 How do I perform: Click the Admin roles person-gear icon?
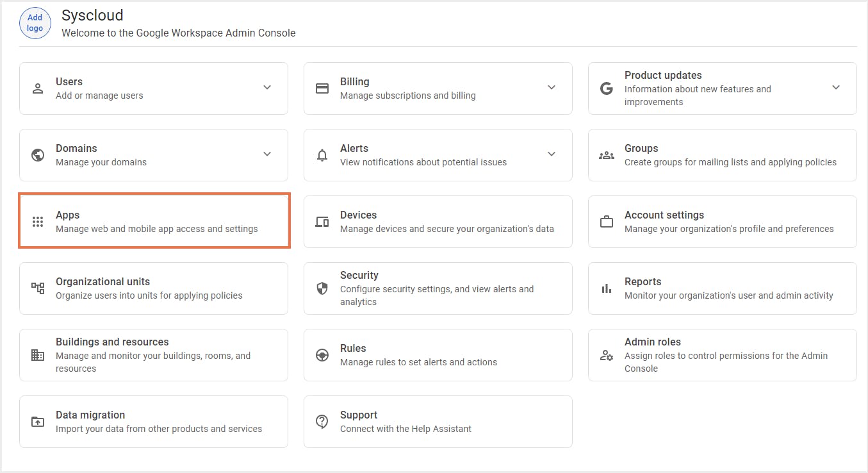point(607,355)
